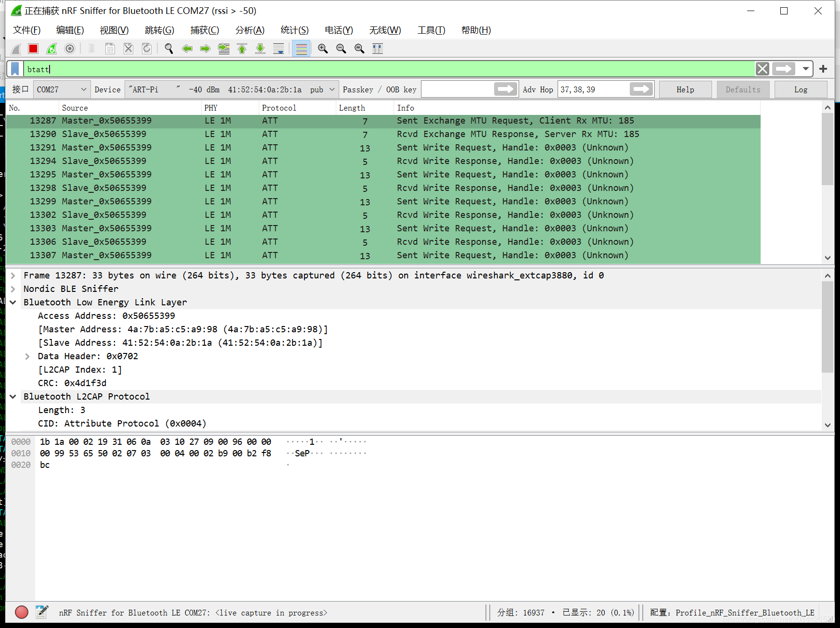Viewport: 840px width, 628px height.
Task: Open display filter bookmark menu
Action: pos(15,69)
